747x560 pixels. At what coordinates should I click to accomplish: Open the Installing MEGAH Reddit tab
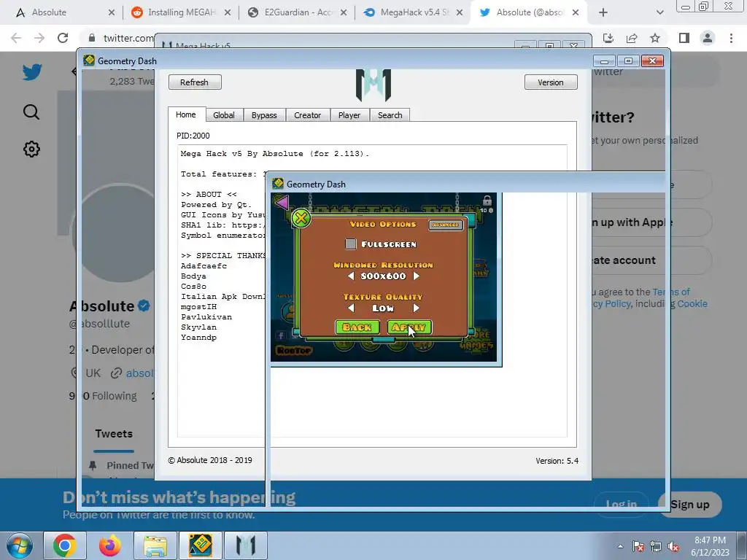point(182,12)
